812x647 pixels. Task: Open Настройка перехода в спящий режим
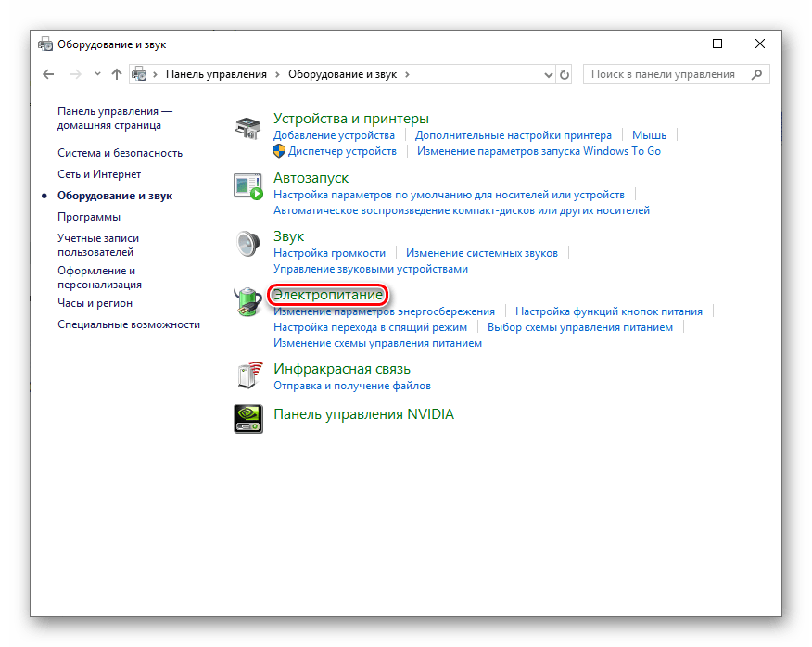pyautogui.click(x=370, y=327)
